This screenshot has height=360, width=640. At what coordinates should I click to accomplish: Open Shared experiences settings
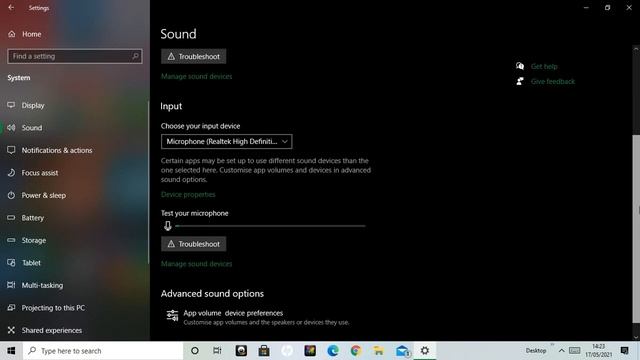pyautogui.click(x=51, y=330)
